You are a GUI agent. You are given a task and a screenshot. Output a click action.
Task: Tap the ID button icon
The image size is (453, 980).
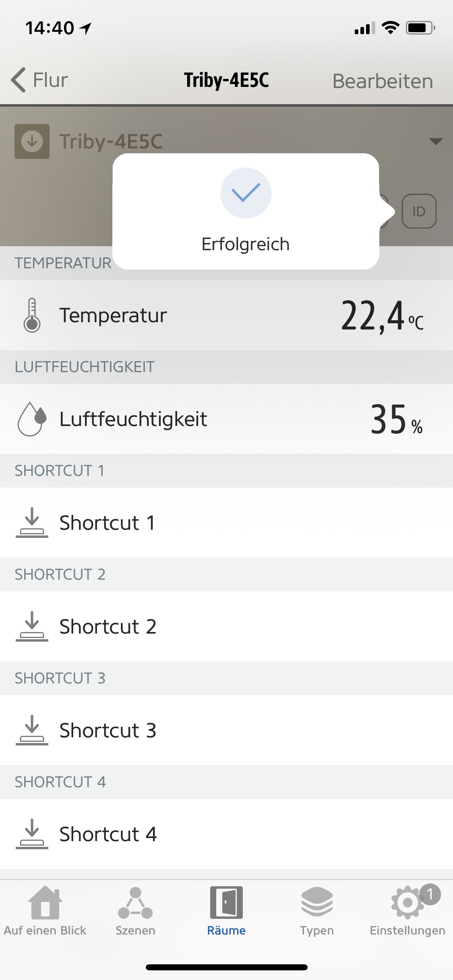[x=419, y=211]
